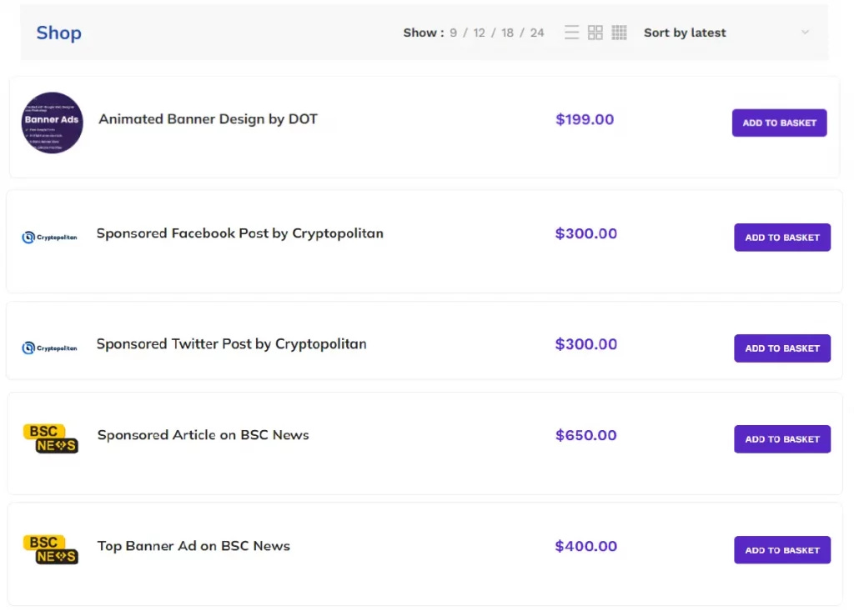Click the $199.00 price

585,119
